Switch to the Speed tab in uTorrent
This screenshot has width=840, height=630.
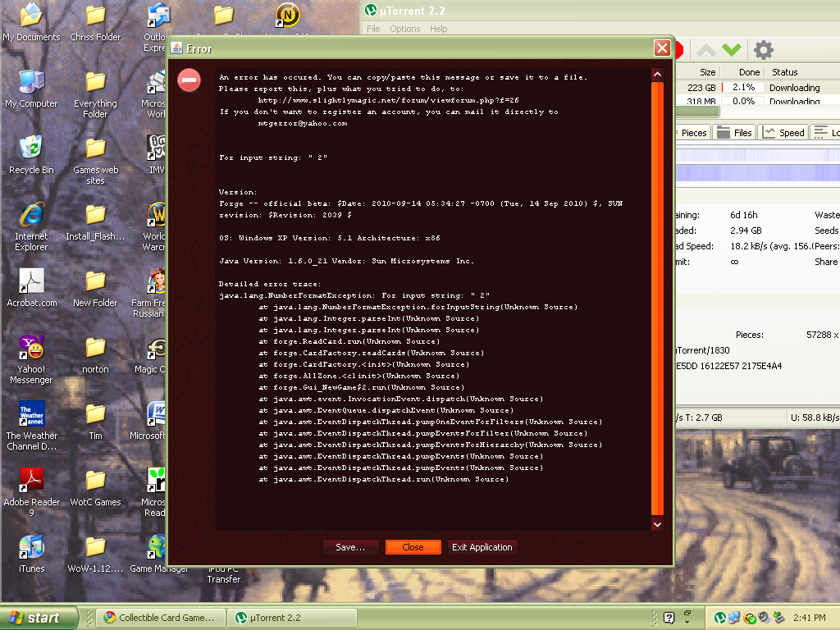tap(783, 133)
